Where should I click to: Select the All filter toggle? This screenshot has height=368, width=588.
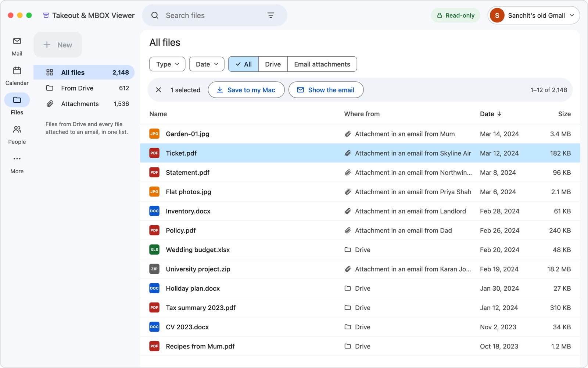click(243, 64)
